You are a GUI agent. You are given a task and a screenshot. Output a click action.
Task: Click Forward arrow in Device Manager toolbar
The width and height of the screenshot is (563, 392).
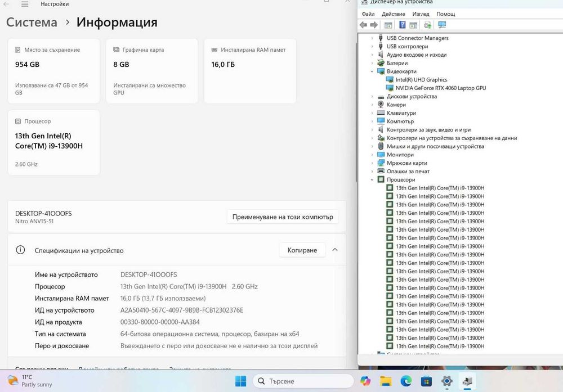[374, 25]
